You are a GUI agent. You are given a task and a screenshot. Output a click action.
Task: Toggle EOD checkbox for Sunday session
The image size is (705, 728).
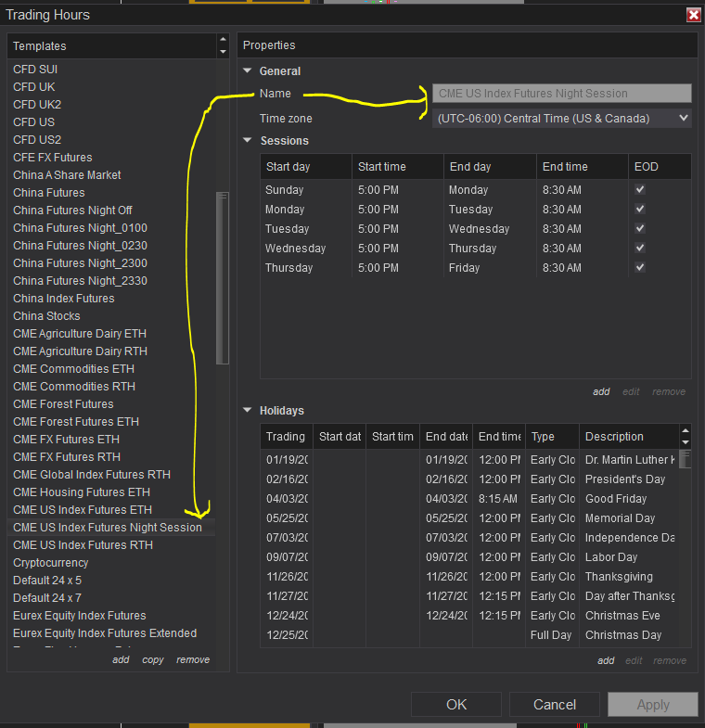[x=640, y=189]
